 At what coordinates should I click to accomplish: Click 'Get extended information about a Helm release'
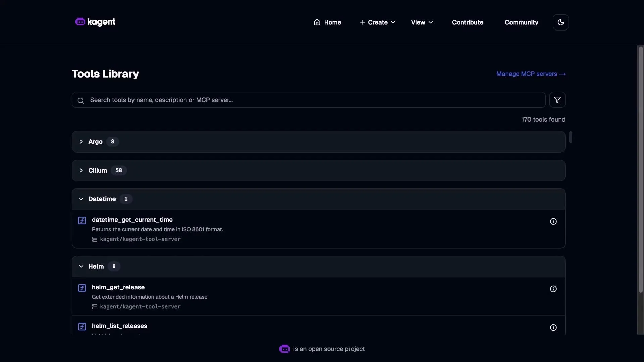coord(150,297)
